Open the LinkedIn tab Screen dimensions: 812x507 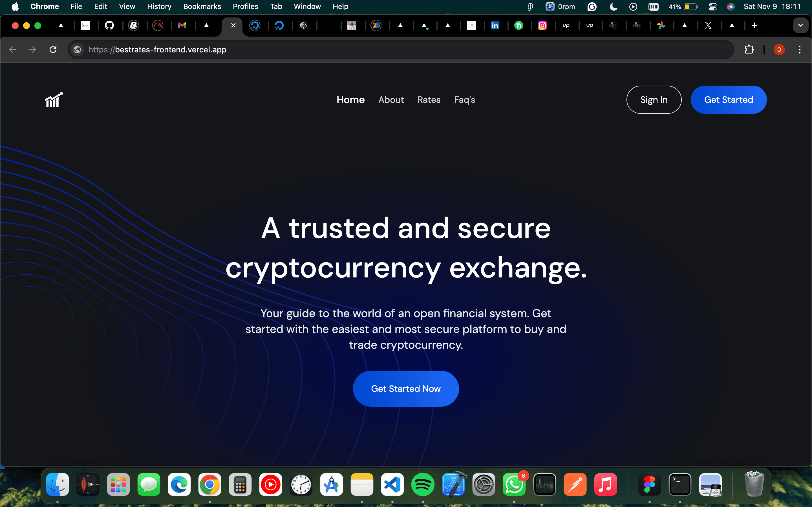495,25
